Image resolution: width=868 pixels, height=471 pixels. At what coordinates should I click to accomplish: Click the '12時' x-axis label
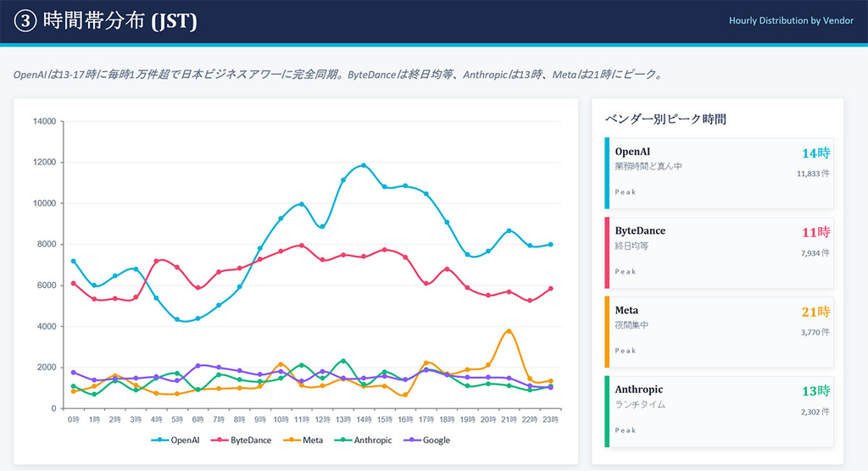tap(322, 419)
